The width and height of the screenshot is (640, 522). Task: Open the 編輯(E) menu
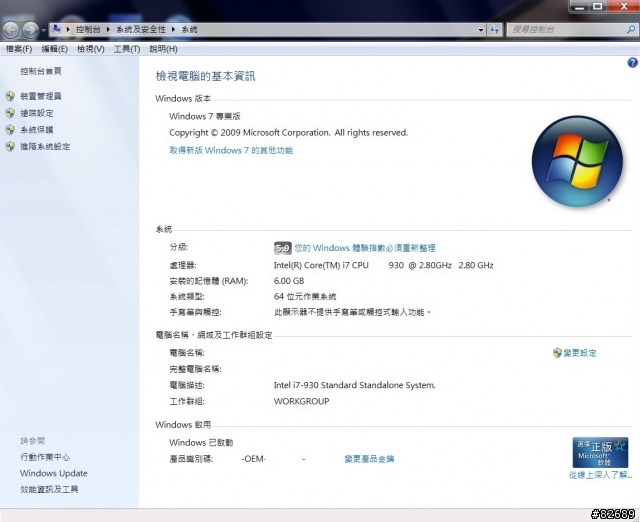[x=54, y=49]
